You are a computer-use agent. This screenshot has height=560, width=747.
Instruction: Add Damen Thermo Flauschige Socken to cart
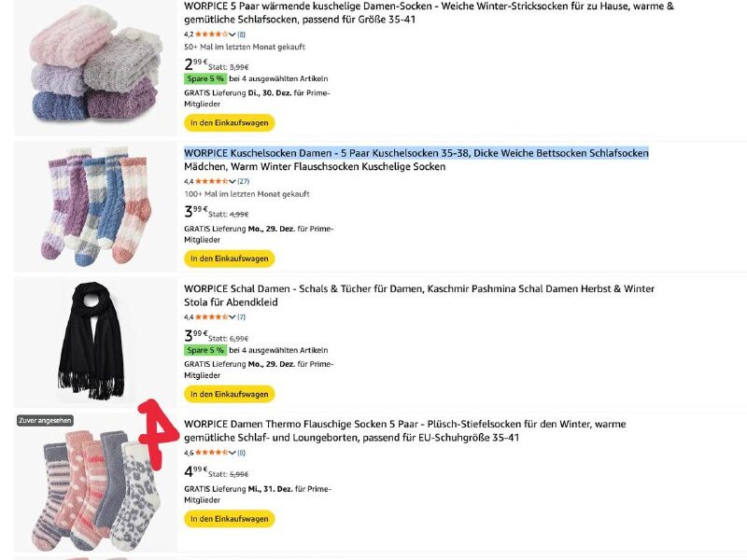point(229,518)
